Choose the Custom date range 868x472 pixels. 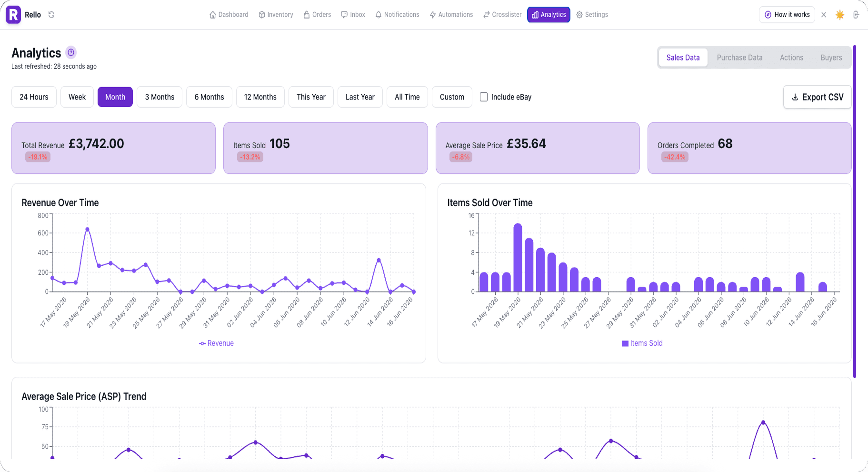(x=452, y=97)
